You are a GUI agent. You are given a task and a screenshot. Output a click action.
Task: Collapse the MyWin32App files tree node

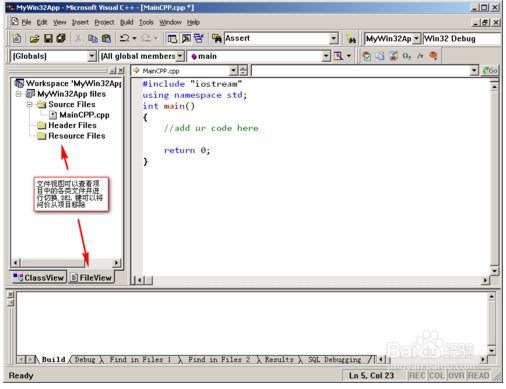19,94
